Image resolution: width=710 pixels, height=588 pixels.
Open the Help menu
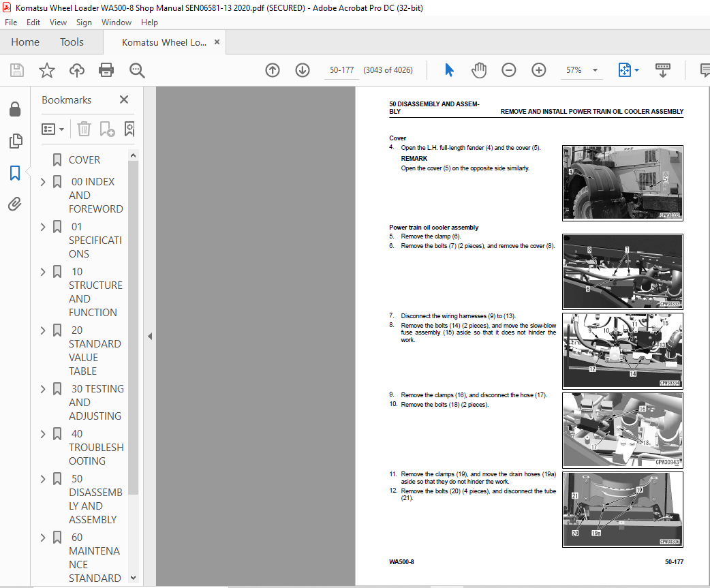(149, 22)
